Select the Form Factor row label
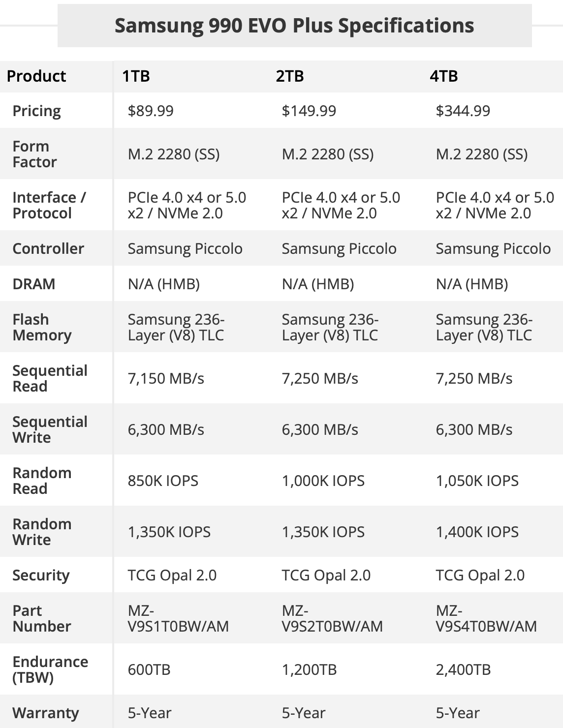 coord(34,154)
